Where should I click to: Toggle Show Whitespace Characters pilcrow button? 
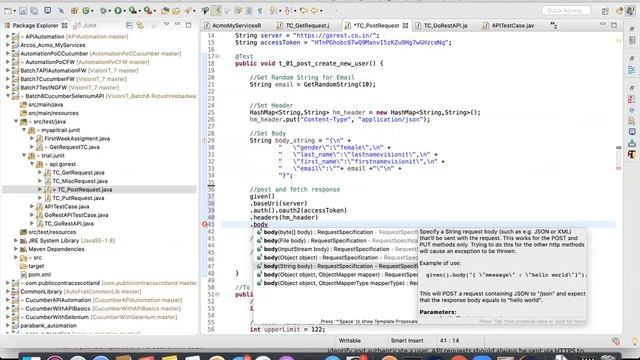coord(260,11)
